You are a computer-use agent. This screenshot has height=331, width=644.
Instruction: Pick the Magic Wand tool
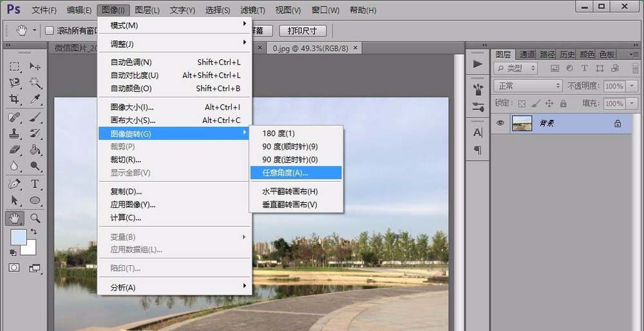tap(35, 83)
